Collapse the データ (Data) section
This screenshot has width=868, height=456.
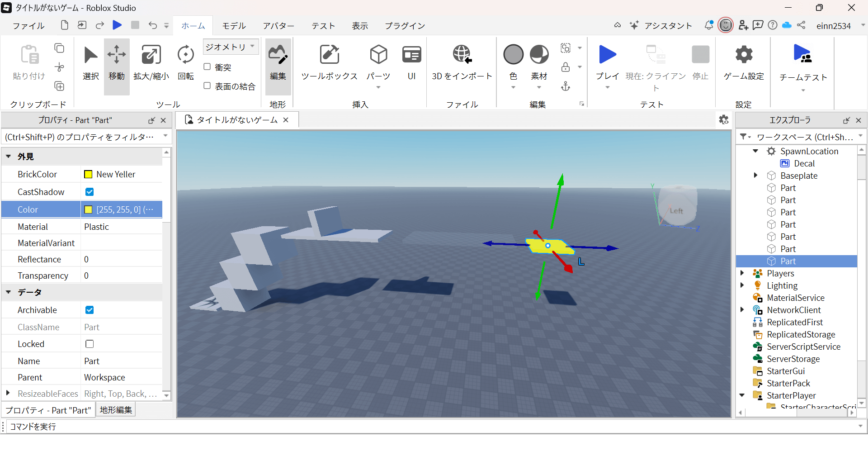[8, 292]
